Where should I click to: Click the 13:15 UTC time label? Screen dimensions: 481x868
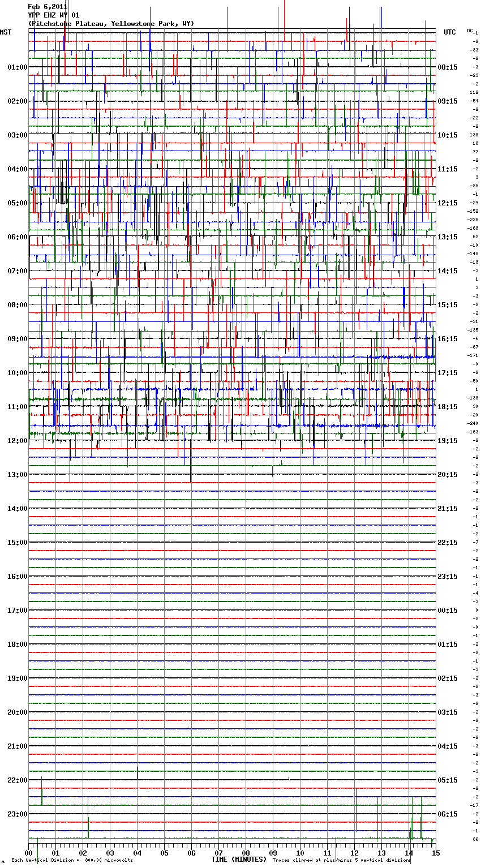coord(448,237)
